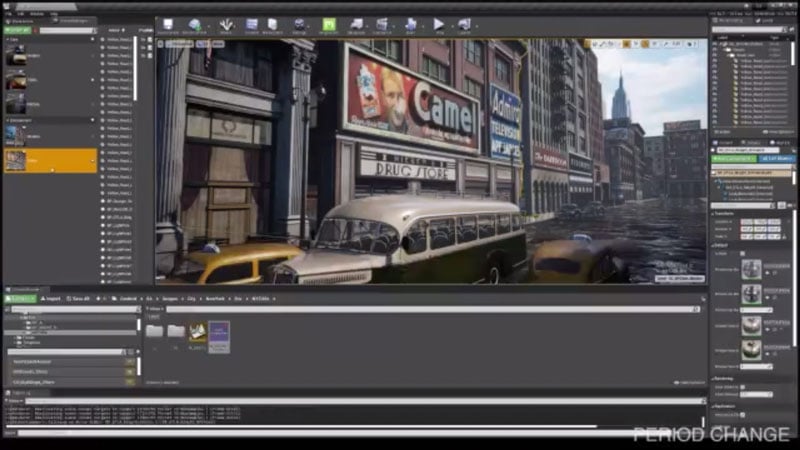Collapse the Default section in Details
Viewport: 800px width, 450px height.
(713, 245)
